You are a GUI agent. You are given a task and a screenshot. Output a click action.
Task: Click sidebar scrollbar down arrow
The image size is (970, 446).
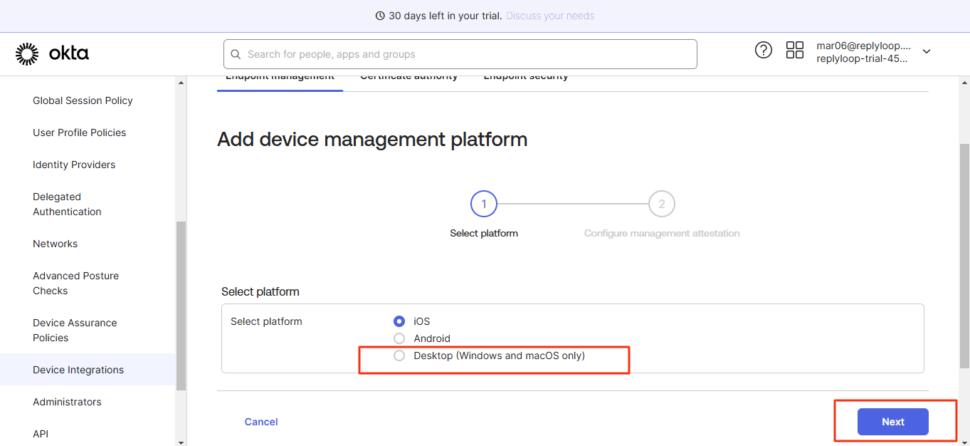(x=181, y=441)
